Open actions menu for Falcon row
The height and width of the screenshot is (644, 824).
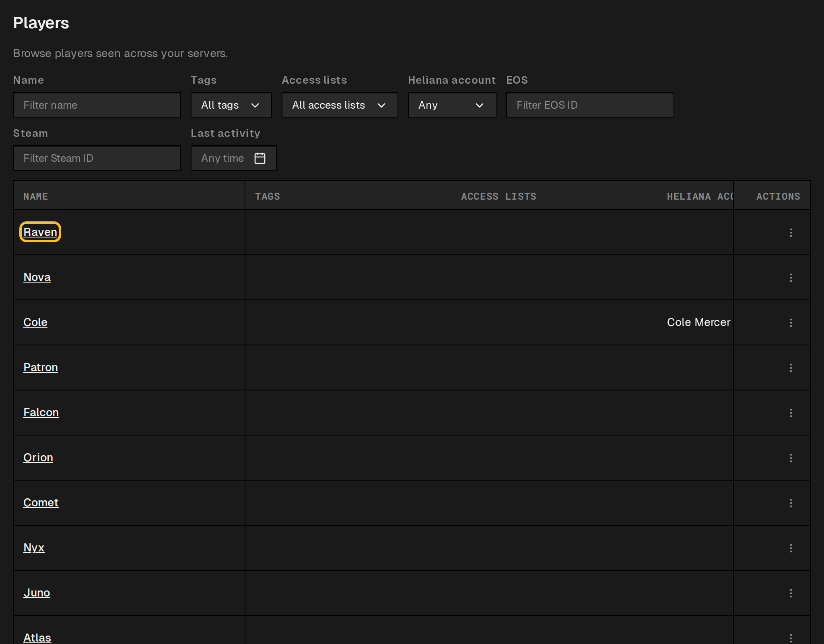pos(791,413)
